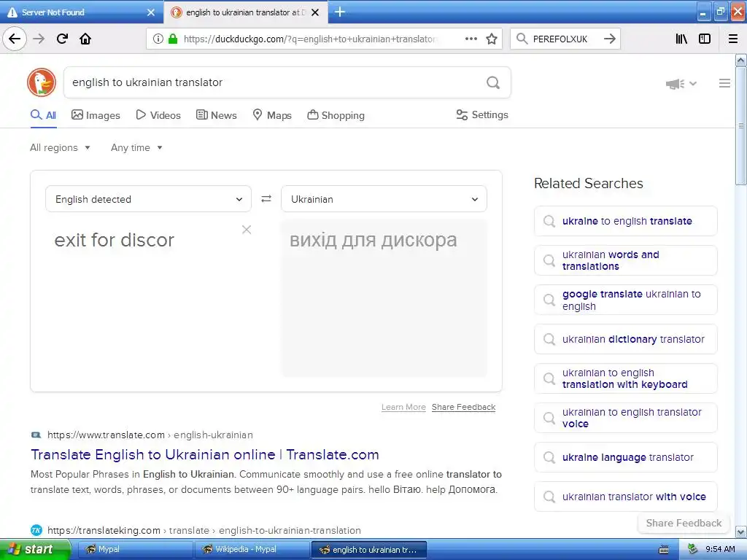Open Windows start menu
Viewport: 747px width, 560px height.
tap(35, 550)
